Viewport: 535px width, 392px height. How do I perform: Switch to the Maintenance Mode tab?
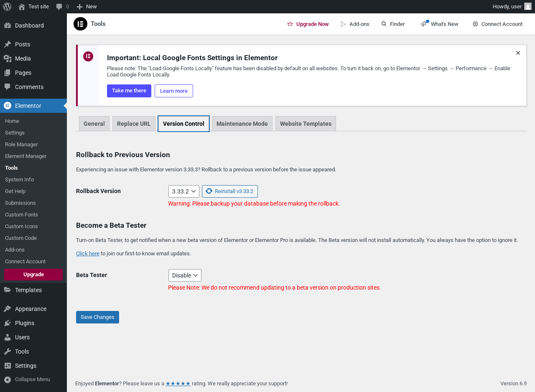(242, 124)
